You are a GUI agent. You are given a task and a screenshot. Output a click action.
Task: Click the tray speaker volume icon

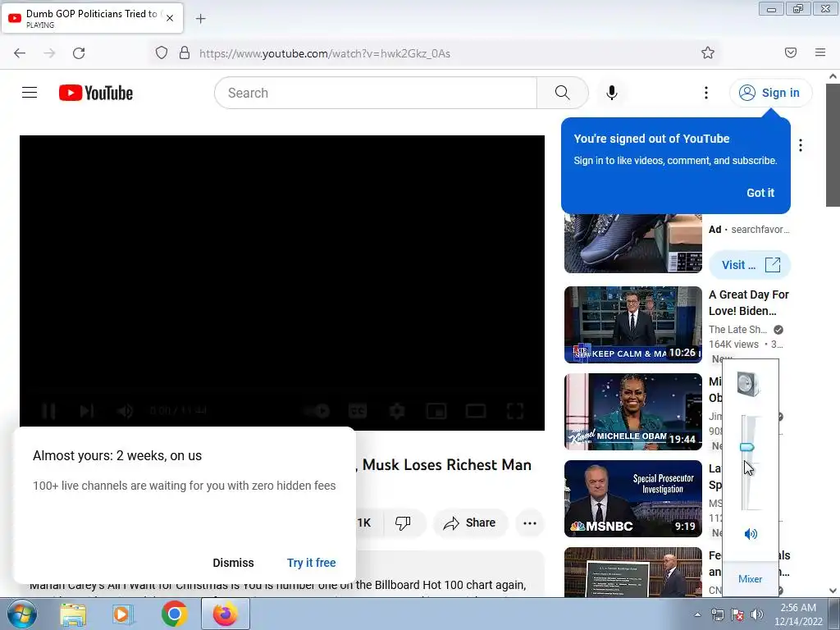point(757,614)
